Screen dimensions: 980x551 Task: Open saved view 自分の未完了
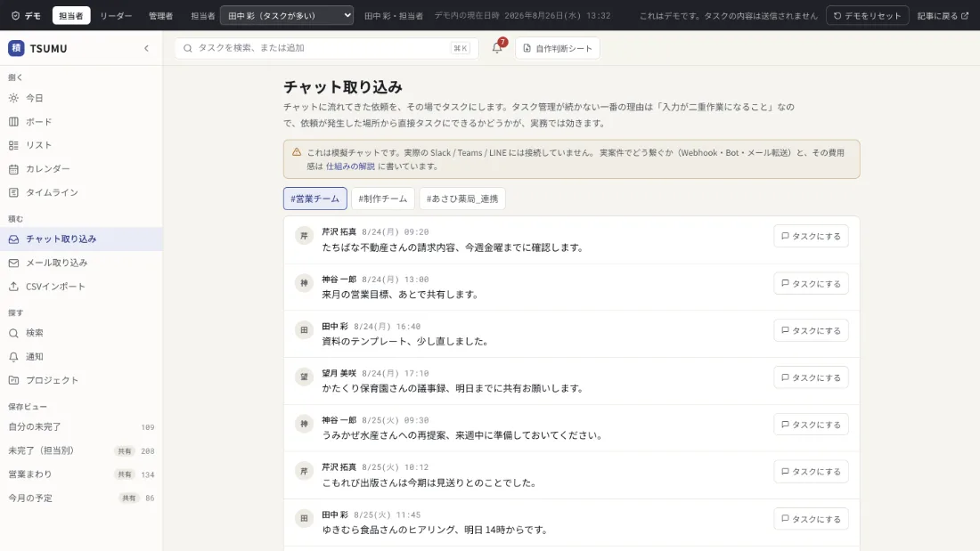pos(81,427)
